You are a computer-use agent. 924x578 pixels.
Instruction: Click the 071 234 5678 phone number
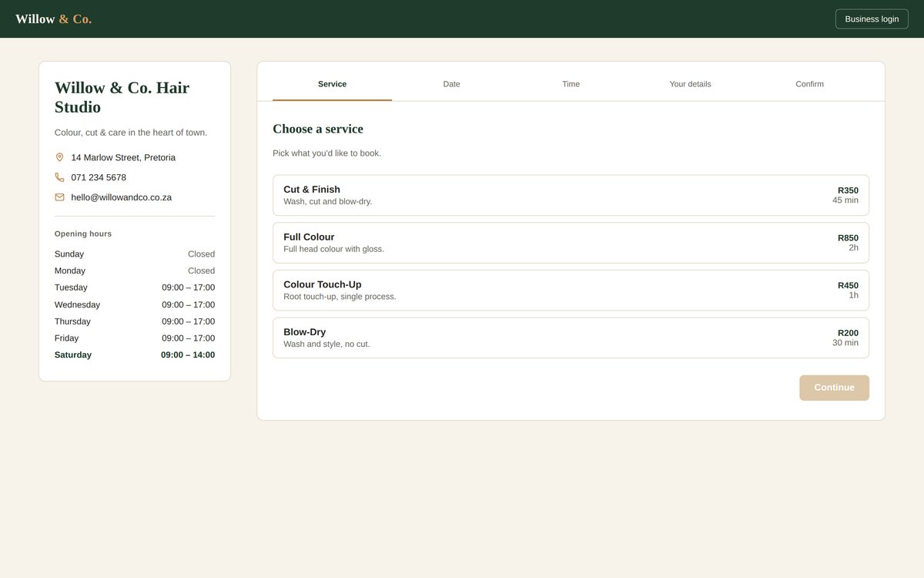tap(99, 177)
